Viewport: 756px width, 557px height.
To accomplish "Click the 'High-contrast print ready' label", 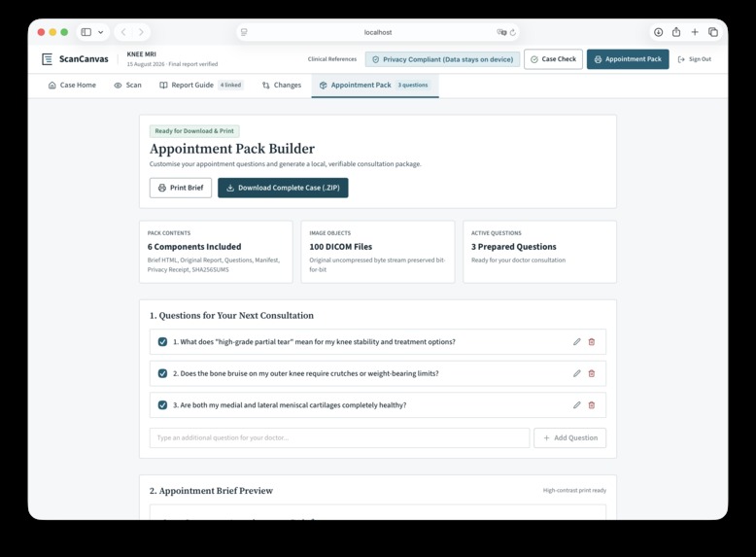I will point(574,491).
